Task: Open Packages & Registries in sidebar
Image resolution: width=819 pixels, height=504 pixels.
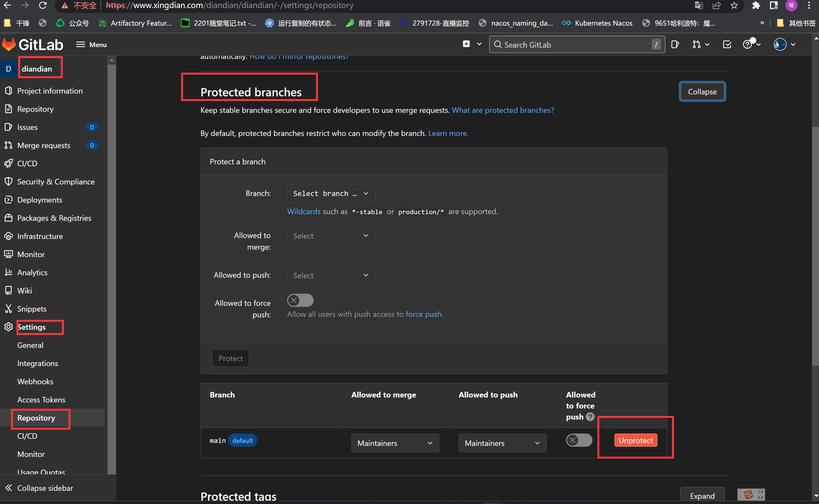Action: coord(54,218)
